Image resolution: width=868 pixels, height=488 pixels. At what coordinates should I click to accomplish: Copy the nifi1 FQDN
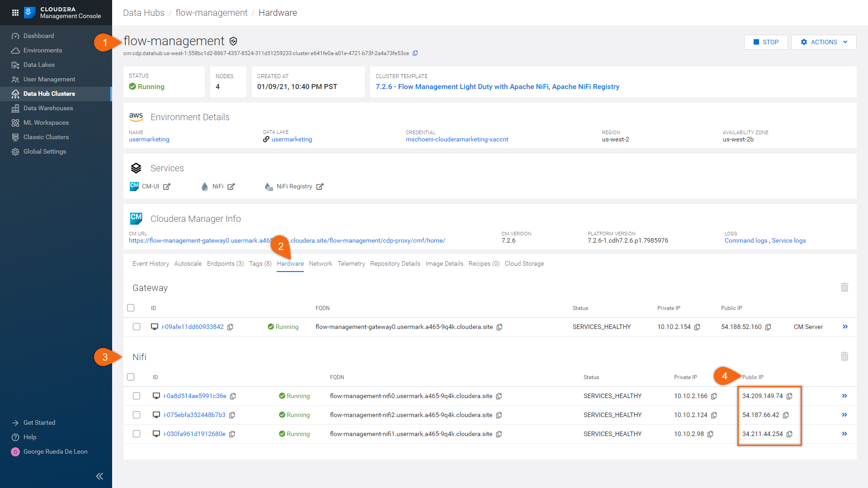pyautogui.click(x=499, y=434)
